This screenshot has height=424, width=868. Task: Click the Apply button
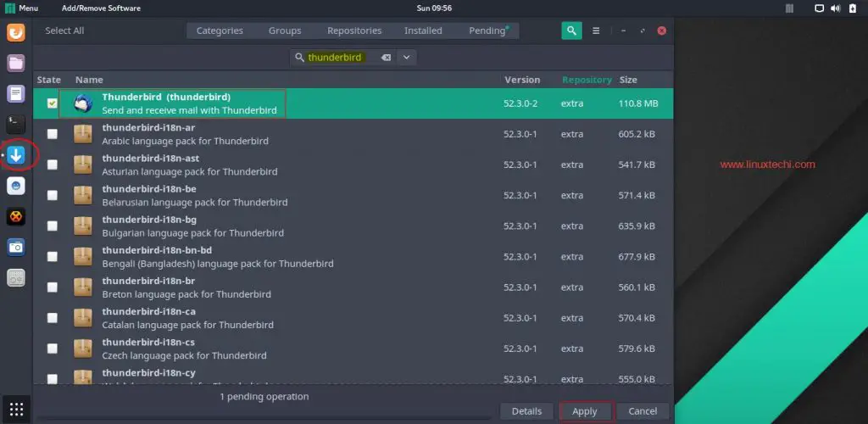click(585, 411)
